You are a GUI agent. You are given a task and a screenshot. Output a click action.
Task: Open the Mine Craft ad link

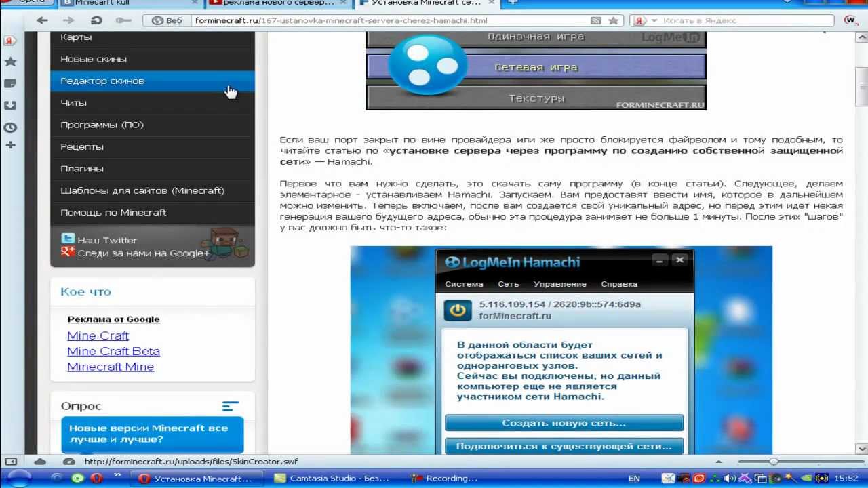point(98,335)
